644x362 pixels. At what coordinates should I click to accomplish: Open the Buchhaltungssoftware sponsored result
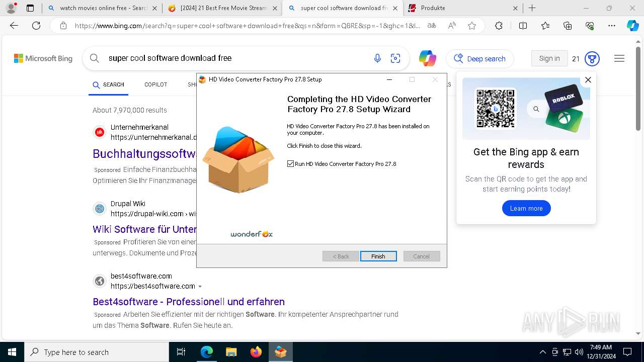coord(144,153)
